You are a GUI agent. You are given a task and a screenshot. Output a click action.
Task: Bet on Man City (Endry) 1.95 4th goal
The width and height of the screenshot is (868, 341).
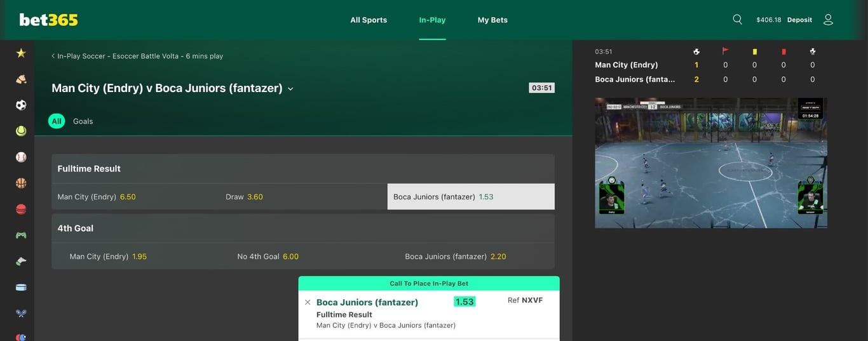135,257
